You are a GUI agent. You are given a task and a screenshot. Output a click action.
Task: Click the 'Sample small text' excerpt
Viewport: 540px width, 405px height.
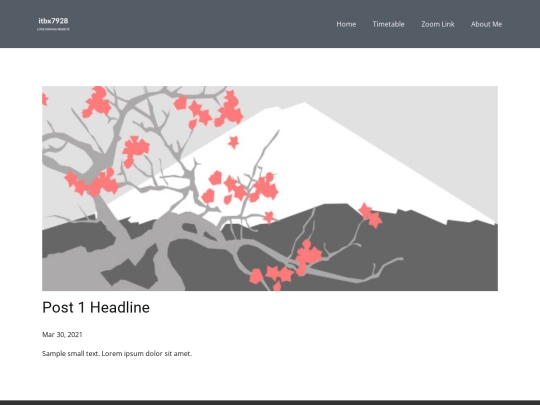click(x=117, y=354)
